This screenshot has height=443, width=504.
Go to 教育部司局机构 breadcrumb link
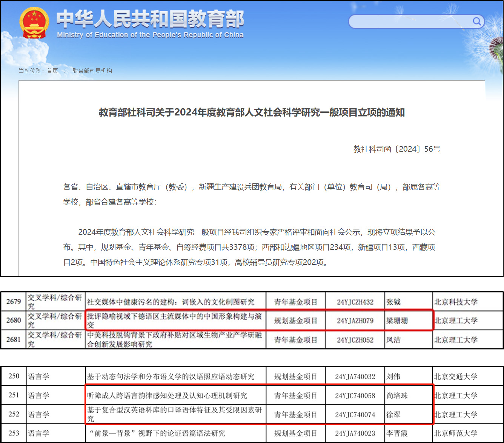[92, 71]
